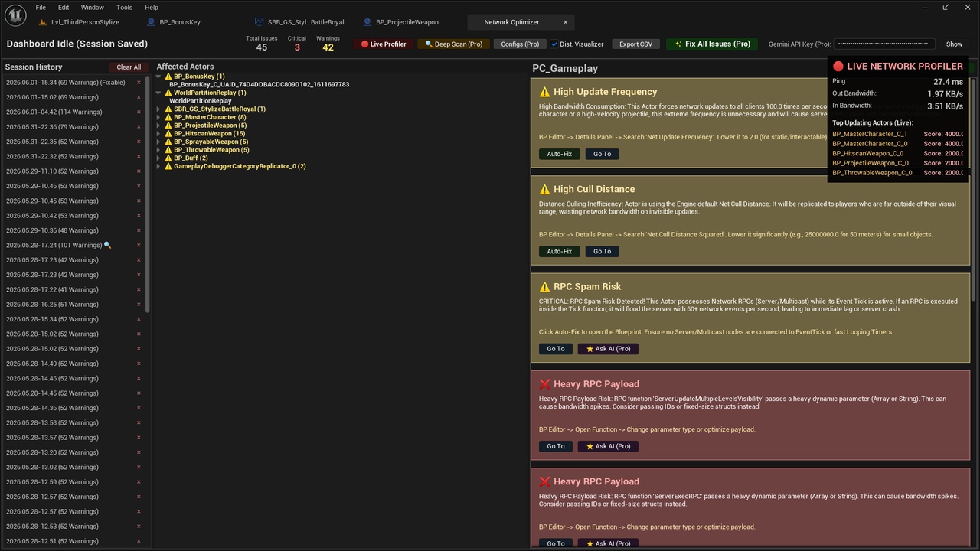Close the Network Optimizer tab
Image resolution: width=980 pixels, height=551 pixels.
[x=566, y=22]
